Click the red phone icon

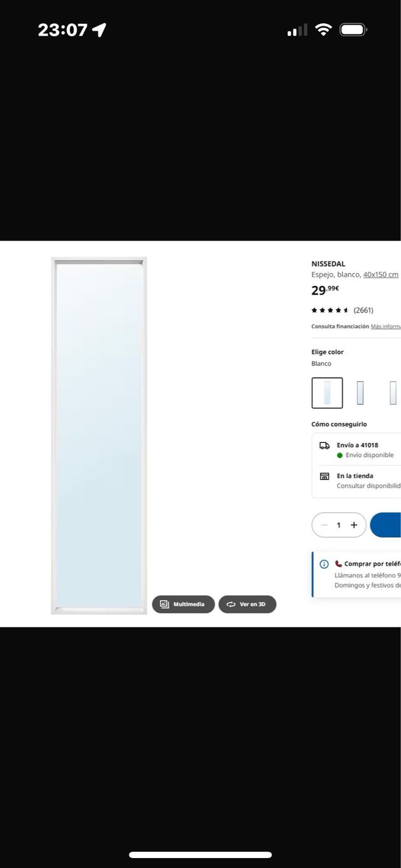coord(338,564)
